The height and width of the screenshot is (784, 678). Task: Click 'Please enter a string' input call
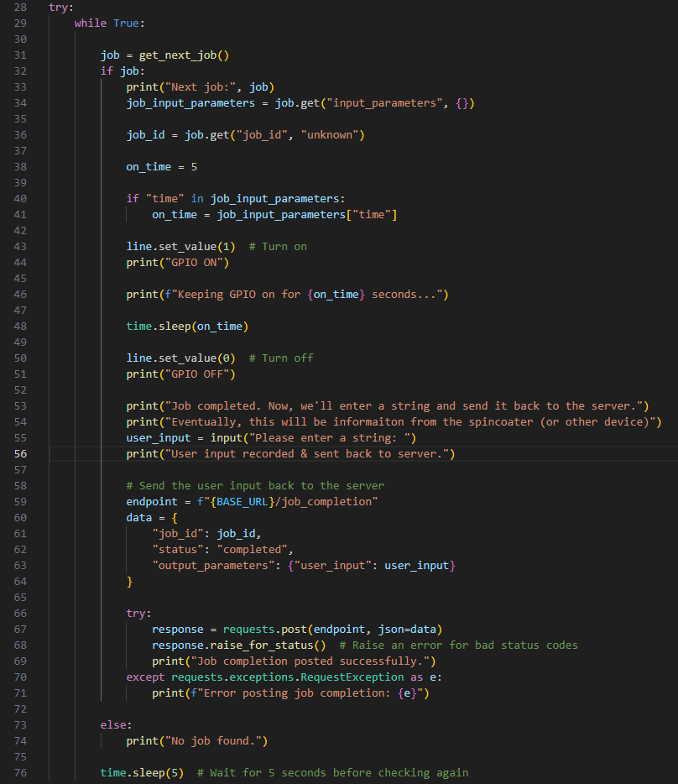(x=313, y=438)
